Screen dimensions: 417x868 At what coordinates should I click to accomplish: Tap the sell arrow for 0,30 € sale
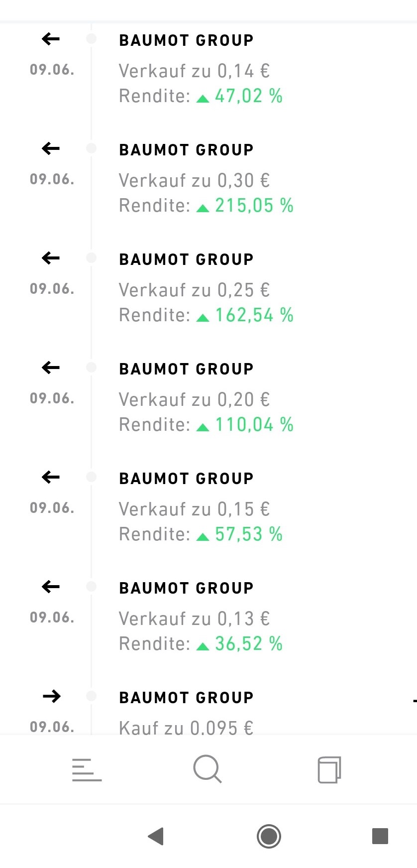coord(51,148)
